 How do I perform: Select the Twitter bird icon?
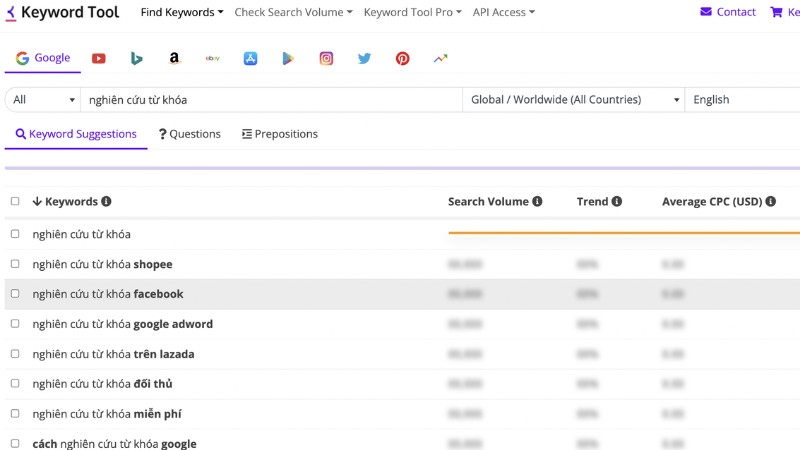pos(364,59)
